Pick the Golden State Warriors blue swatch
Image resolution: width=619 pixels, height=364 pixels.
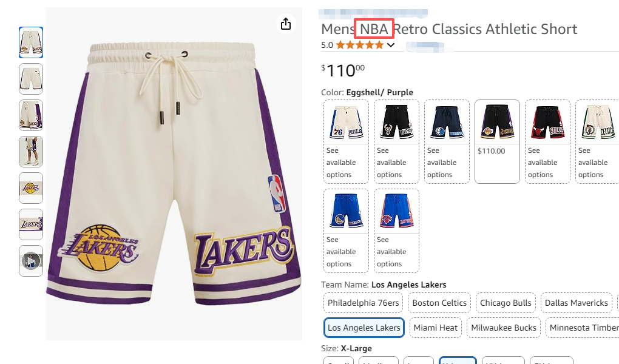pyautogui.click(x=346, y=230)
